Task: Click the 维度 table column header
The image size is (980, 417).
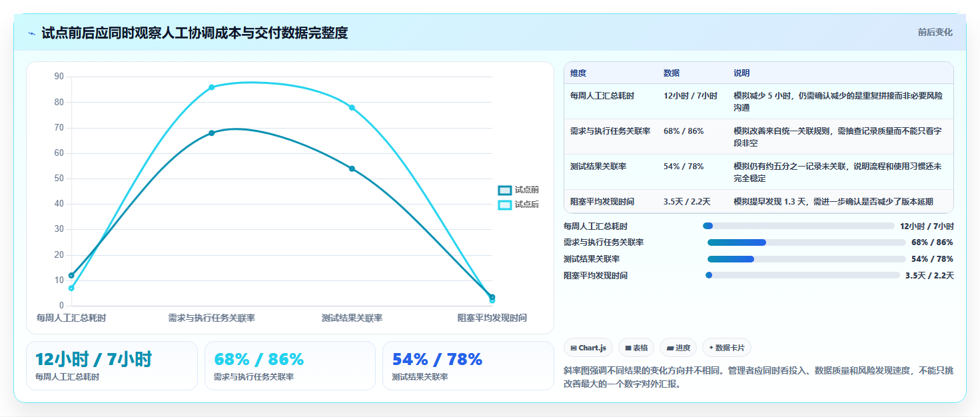Action: 578,73
